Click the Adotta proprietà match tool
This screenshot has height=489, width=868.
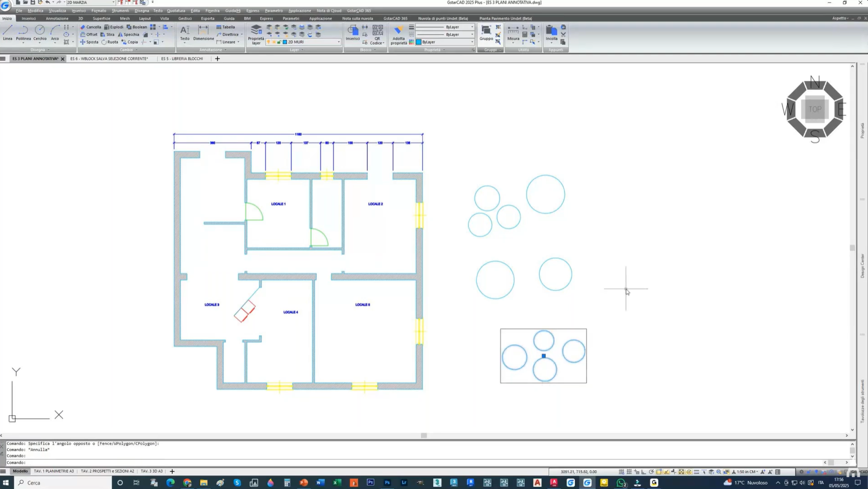click(x=398, y=35)
